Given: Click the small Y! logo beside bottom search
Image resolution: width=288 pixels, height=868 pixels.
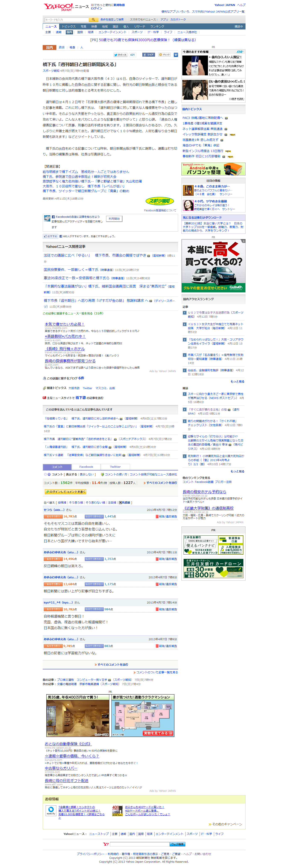Looking at the screenshot, I should point(106,844).
